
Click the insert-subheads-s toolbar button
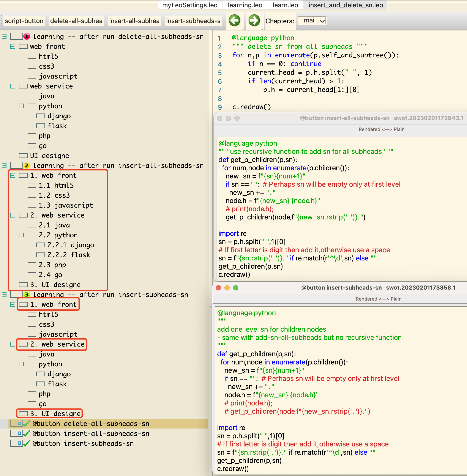click(193, 21)
